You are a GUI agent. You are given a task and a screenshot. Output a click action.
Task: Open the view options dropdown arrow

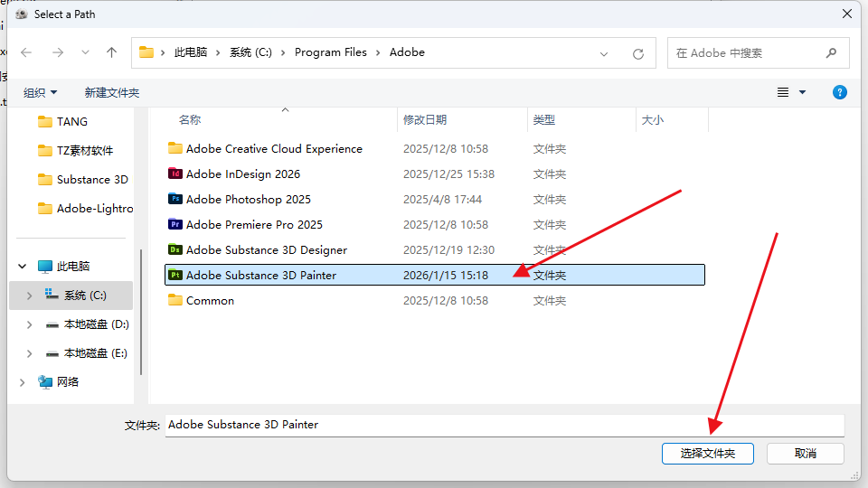tap(802, 92)
